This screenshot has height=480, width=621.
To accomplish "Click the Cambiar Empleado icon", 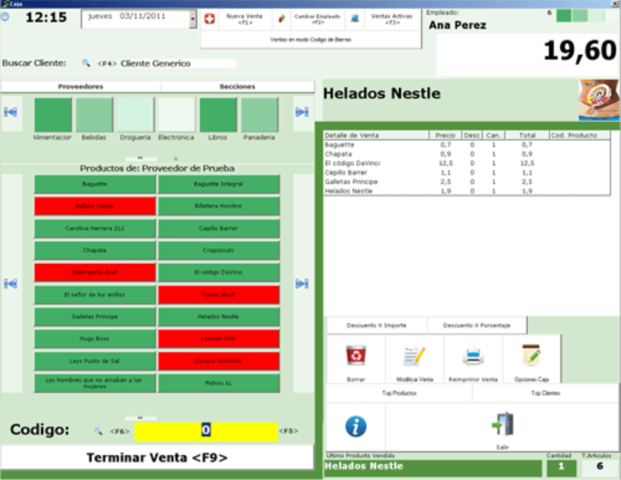I will 282,19.
